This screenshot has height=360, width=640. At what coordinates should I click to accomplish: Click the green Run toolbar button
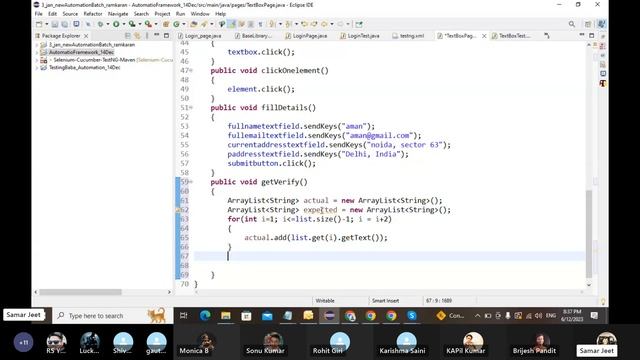116,24
